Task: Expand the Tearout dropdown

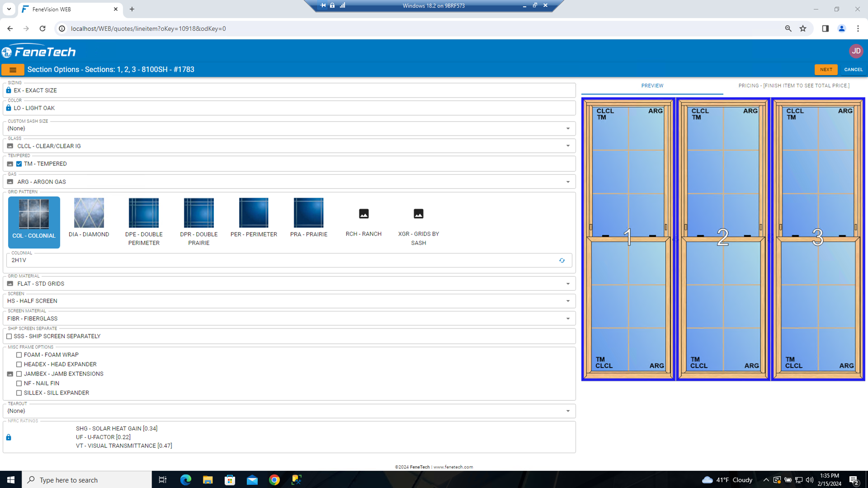Action: [x=568, y=411]
